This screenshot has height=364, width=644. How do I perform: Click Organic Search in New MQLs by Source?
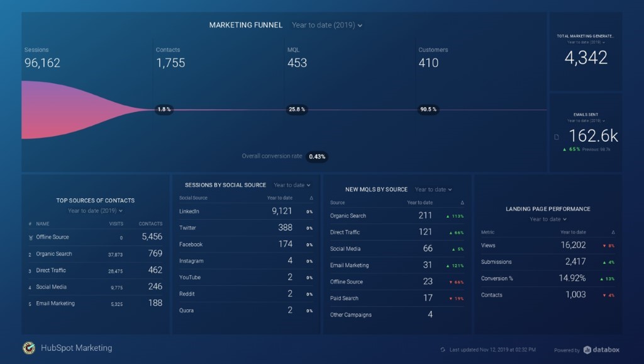click(397, 215)
